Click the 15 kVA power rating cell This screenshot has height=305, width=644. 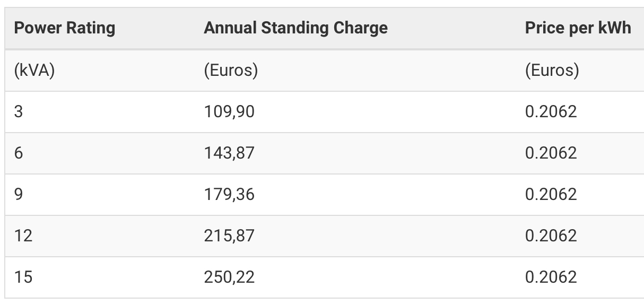(x=23, y=277)
